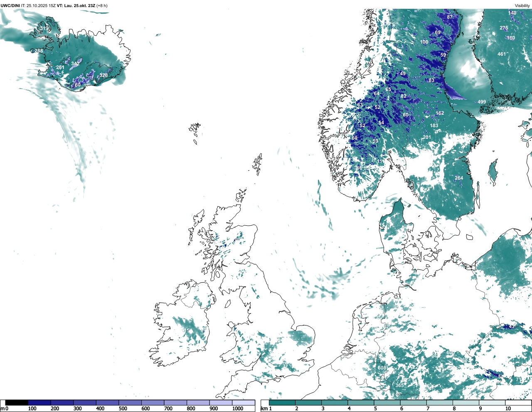Click the '365' value near the bottom edge

click(x=399, y=385)
